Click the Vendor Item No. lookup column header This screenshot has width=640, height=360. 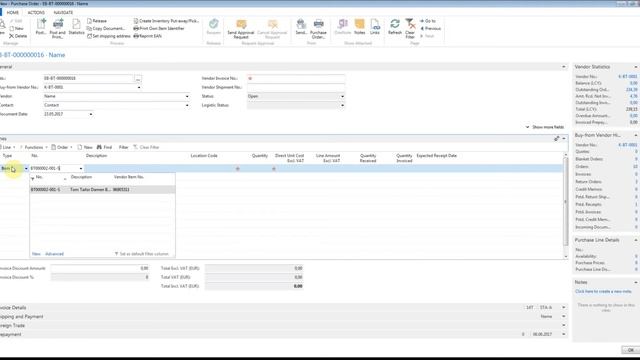[x=129, y=177]
